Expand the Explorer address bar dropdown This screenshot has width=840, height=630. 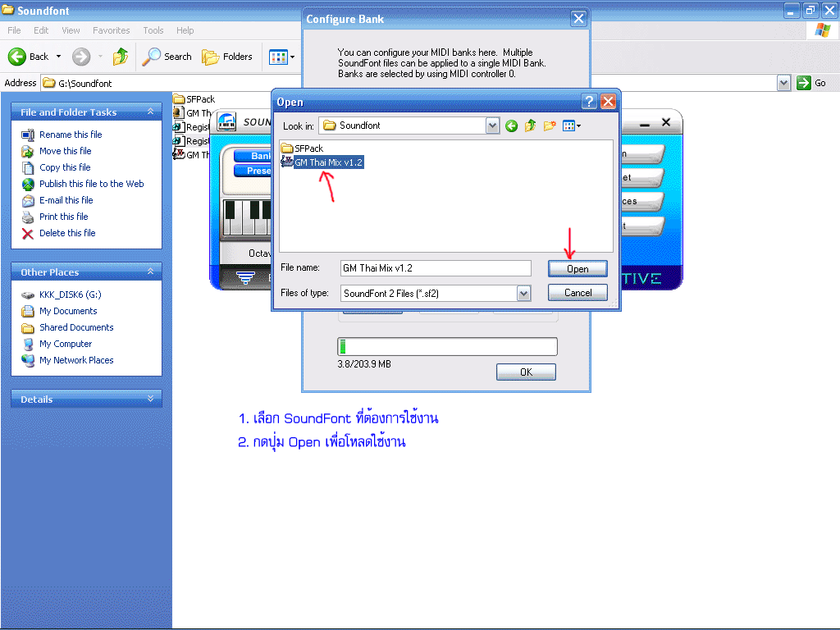[783, 83]
